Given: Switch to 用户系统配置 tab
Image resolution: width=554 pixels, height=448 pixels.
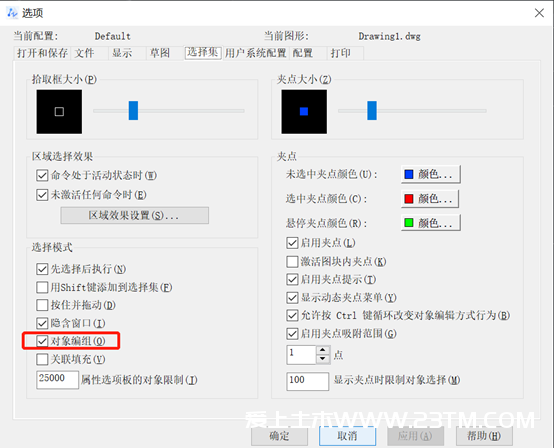Looking at the screenshot, I should [255, 53].
